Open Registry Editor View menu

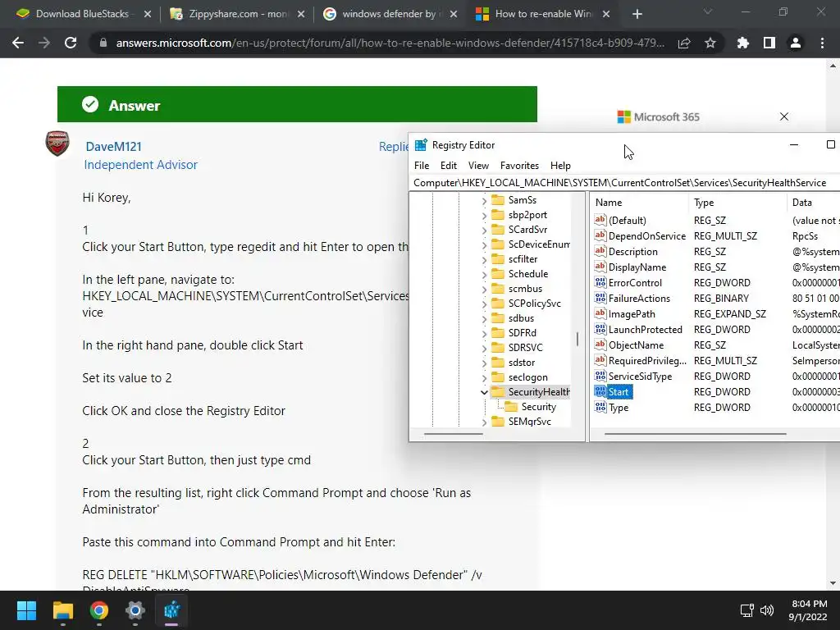(478, 166)
